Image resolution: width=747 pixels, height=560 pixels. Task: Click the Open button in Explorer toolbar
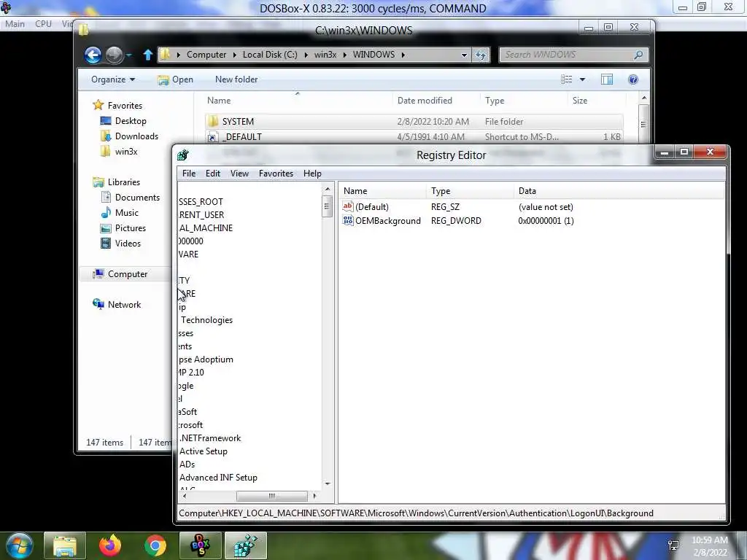coord(175,79)
